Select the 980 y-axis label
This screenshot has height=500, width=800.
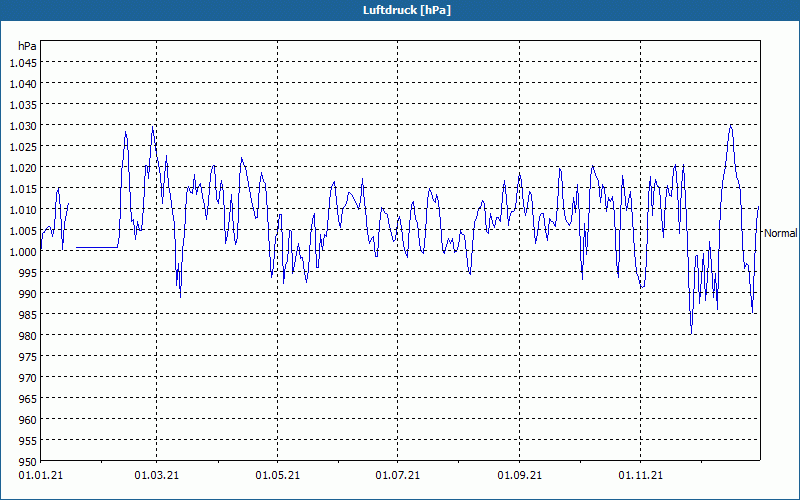click(x=28, y=336)
